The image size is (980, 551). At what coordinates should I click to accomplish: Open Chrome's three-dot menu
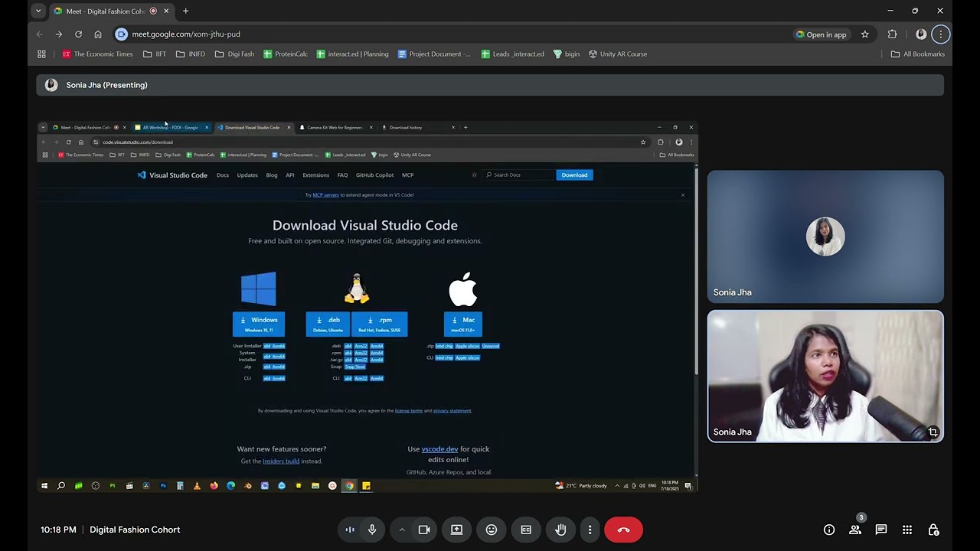coord(940,34)
